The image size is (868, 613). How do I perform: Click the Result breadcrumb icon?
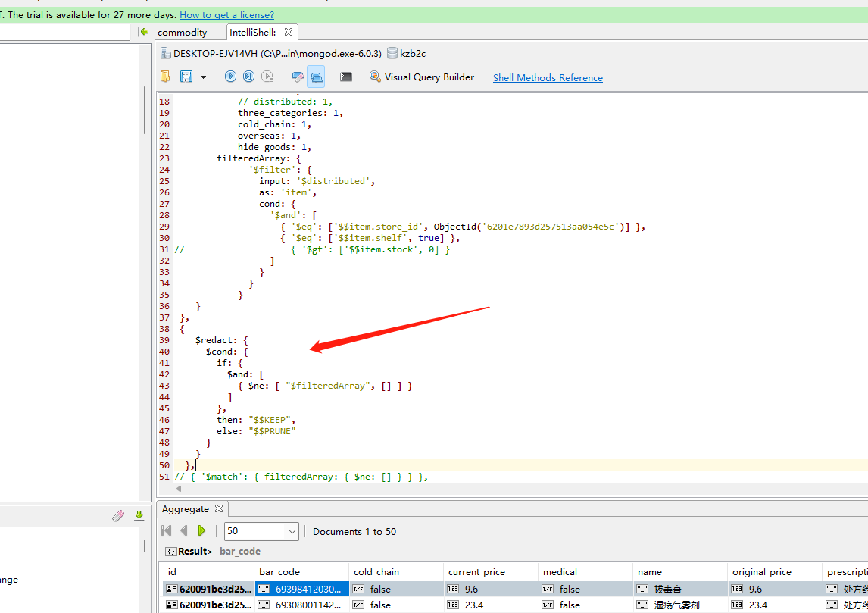[x=171, y=552]
